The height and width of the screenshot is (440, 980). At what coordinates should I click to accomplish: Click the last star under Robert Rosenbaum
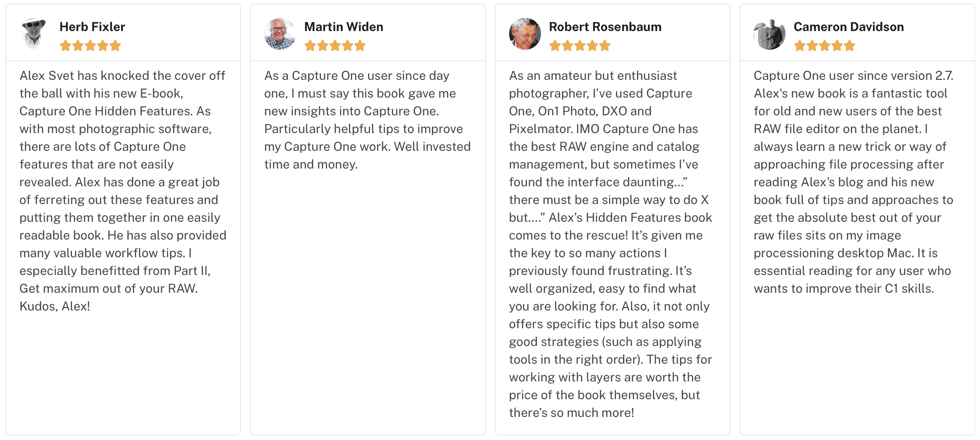point(605,45)
